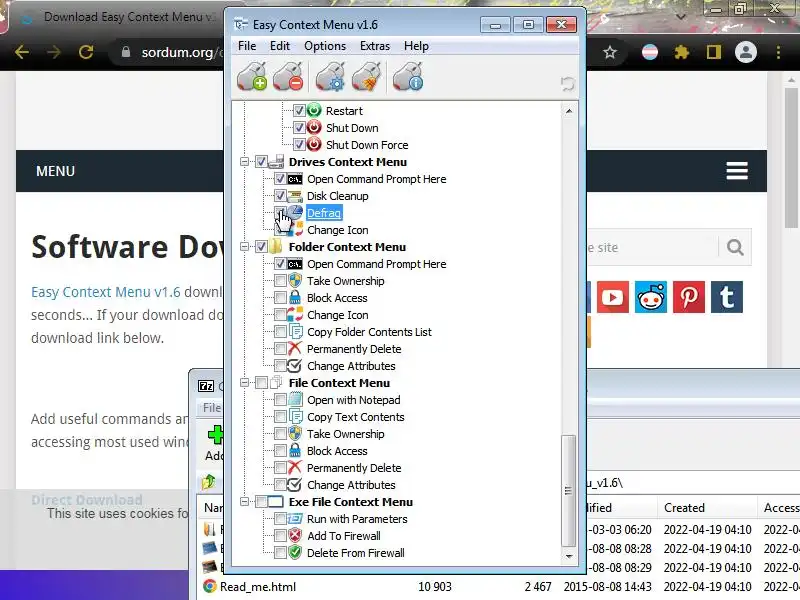The height and width of the screenshot is (600, 800).
Task: Select the Read_me.html file row
Action: coord(500,587)
